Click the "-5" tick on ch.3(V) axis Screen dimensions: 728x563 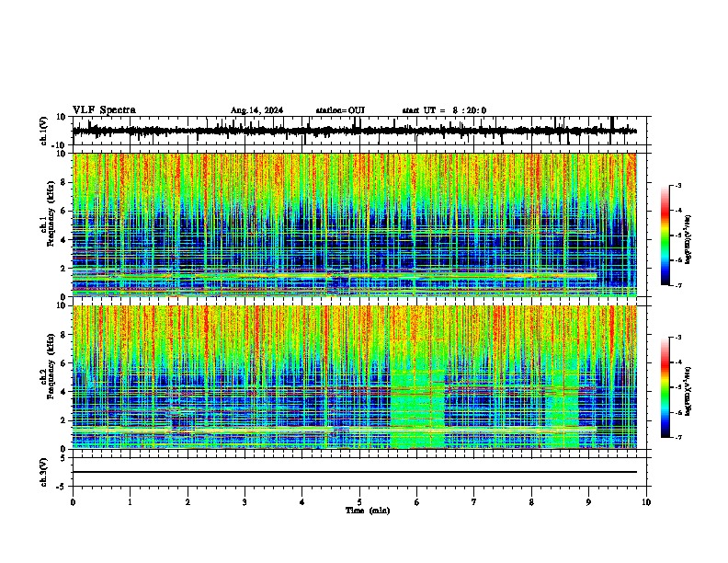[x=62, y=487]
